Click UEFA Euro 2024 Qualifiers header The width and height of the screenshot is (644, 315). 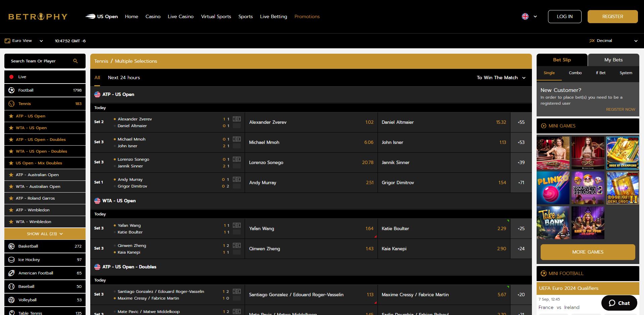tap(588, 288)
